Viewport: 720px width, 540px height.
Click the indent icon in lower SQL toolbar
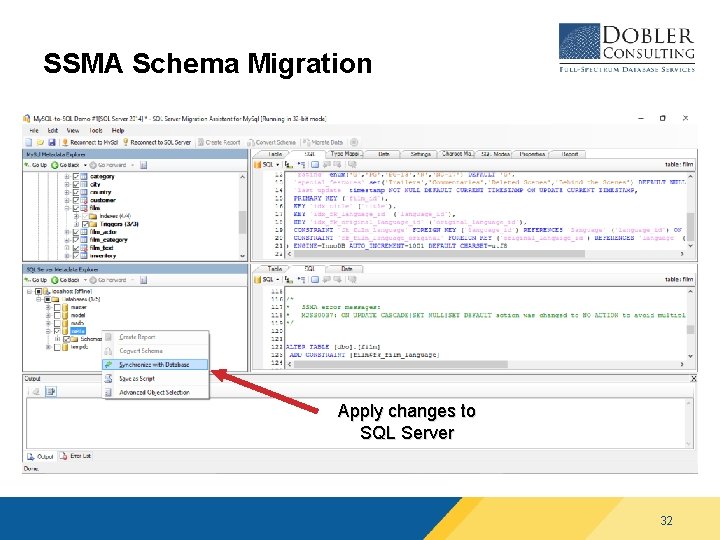301,279
